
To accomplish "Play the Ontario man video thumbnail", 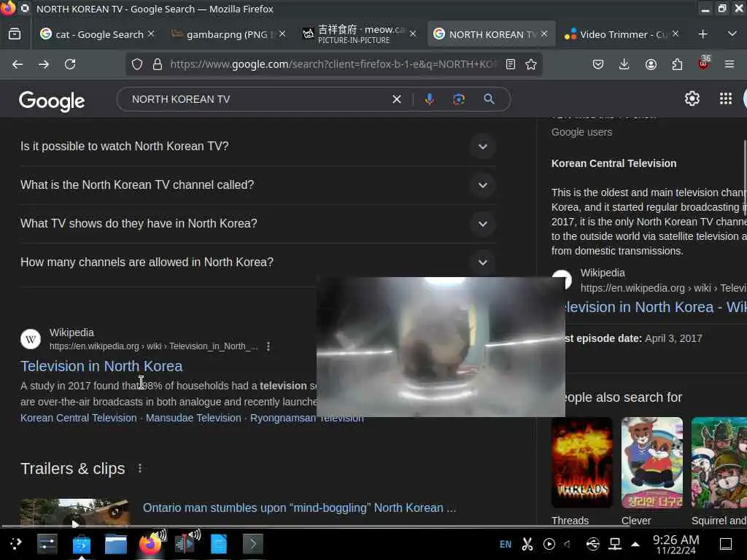I will click(75, 512).
